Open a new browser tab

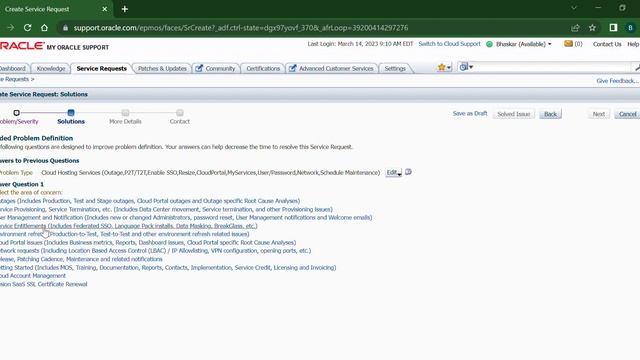click(125, 9)
